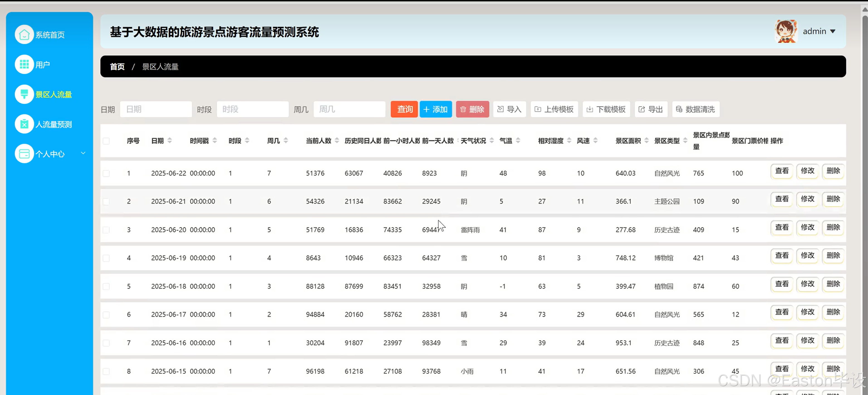The height and width of the screenshot is (395, 868).
Task: Sort by the 当前人数 column arrows
Action: coord(337,141)
